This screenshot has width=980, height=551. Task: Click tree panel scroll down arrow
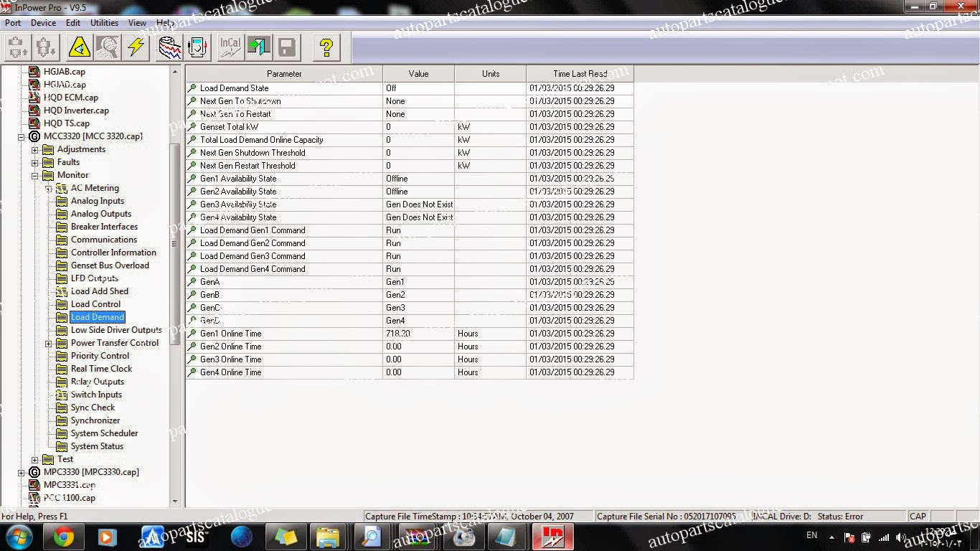click(x=175, y=501)
